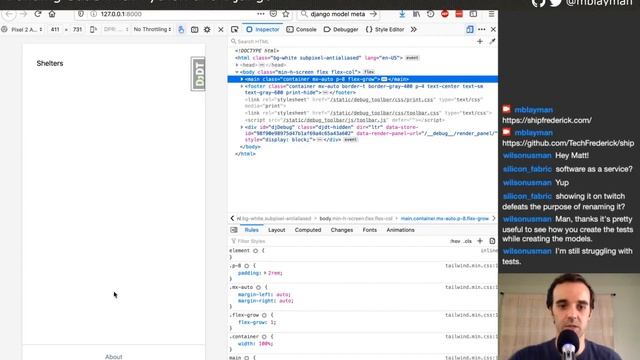The image size is (640, 360).
Task: Take screenshot of viewport camera icon
Action: [x=194, y=29]
